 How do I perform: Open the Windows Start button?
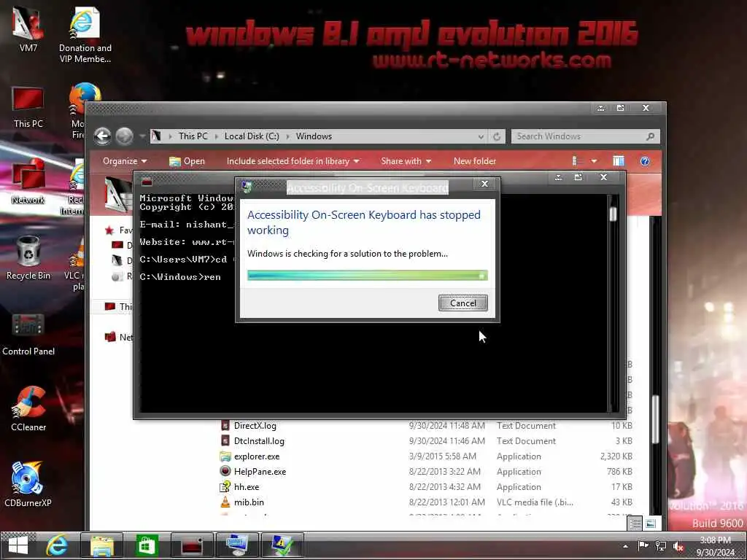click(18, 545)
